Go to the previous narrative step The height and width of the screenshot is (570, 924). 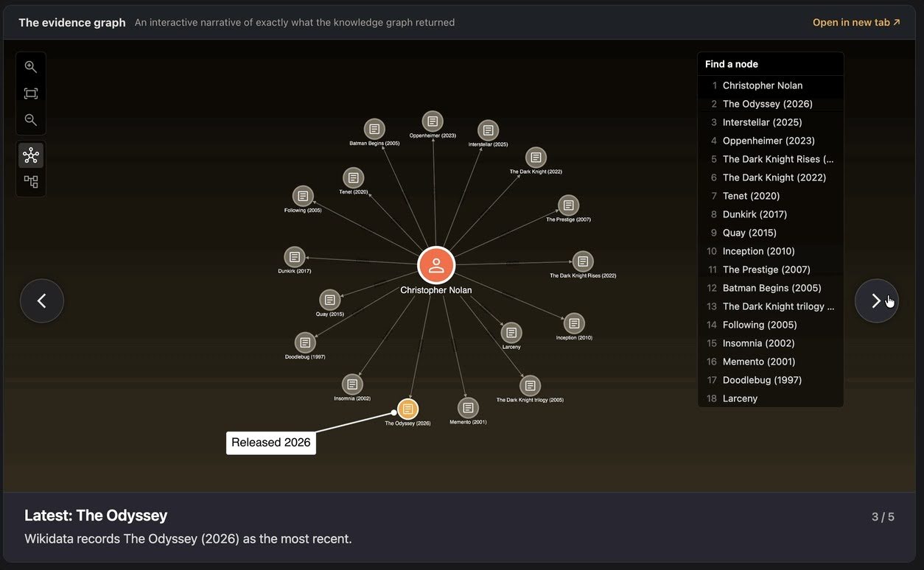[42, 300]
